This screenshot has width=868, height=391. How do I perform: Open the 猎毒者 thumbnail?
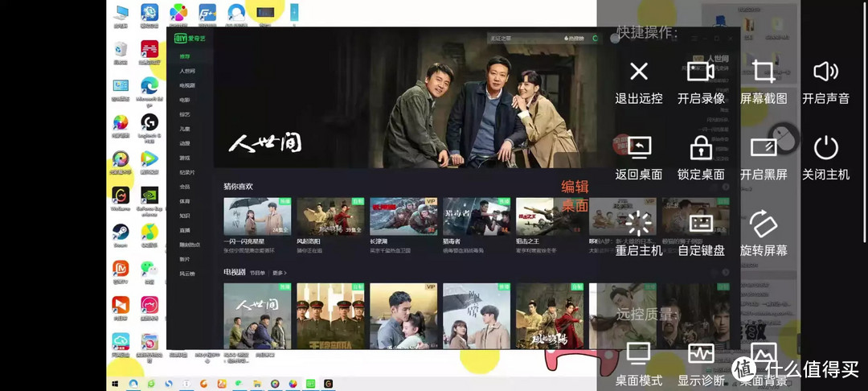coord(477,216)
